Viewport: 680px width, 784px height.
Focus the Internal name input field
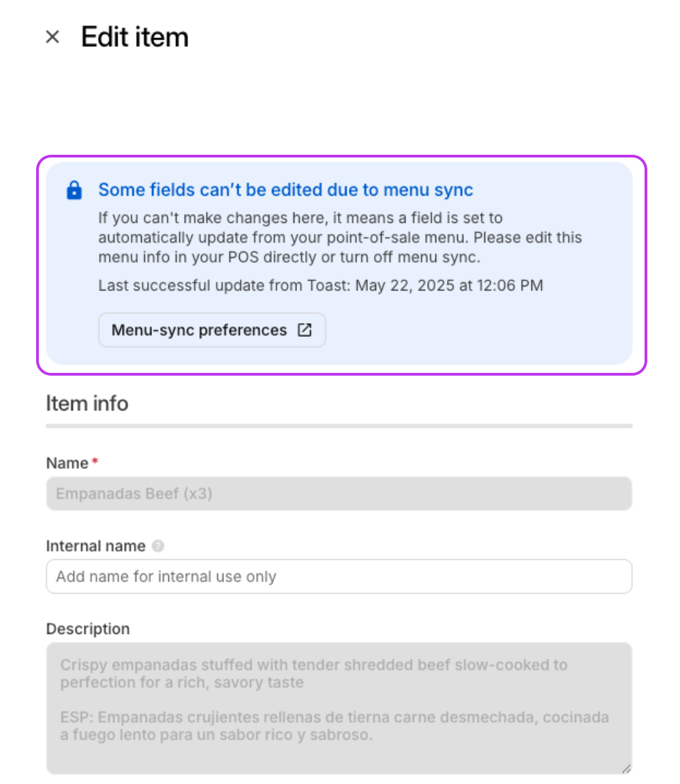339,577
